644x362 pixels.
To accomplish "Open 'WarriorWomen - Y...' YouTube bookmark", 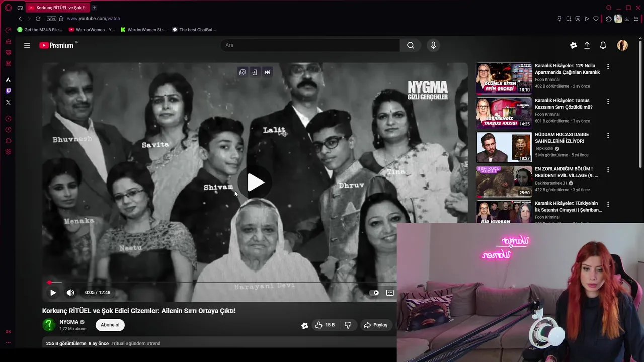I will tap(92, 30).
